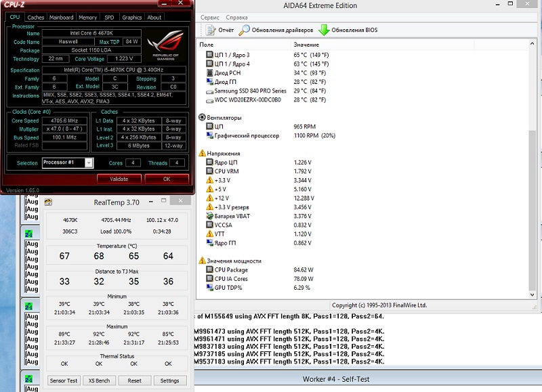Click the AIDA64 scrollbar down arrow
Image resolution: width=542 pixels, height=392 pixels.
coord(532,295)
